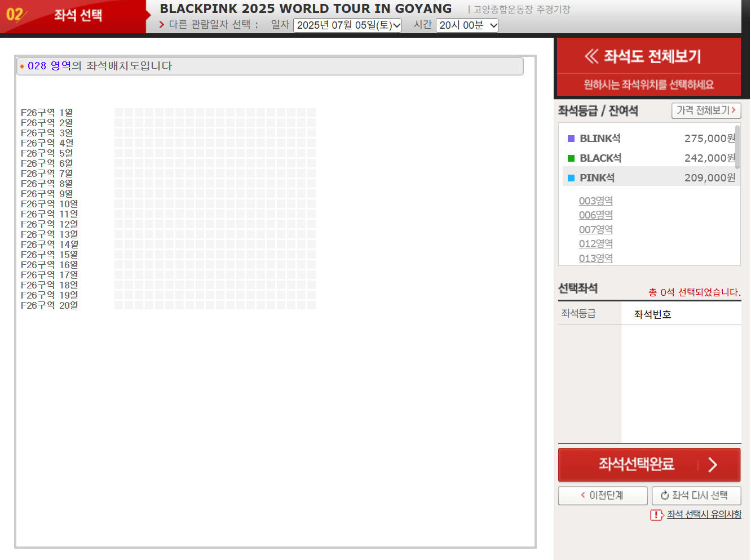Image resolution: width=751 pixels, height=560 pixels.
Task: Click the 275,000원 price text
Action: [710, 139]
